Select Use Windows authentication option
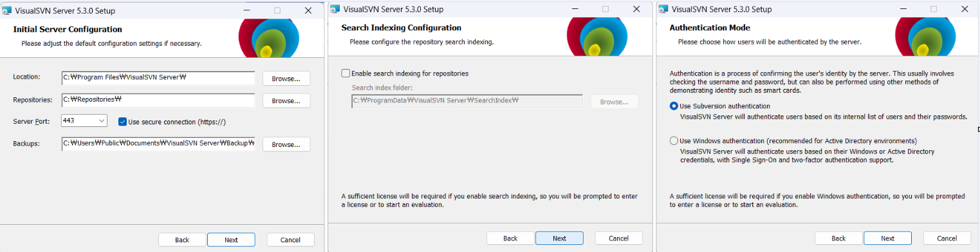 (674, 141)
